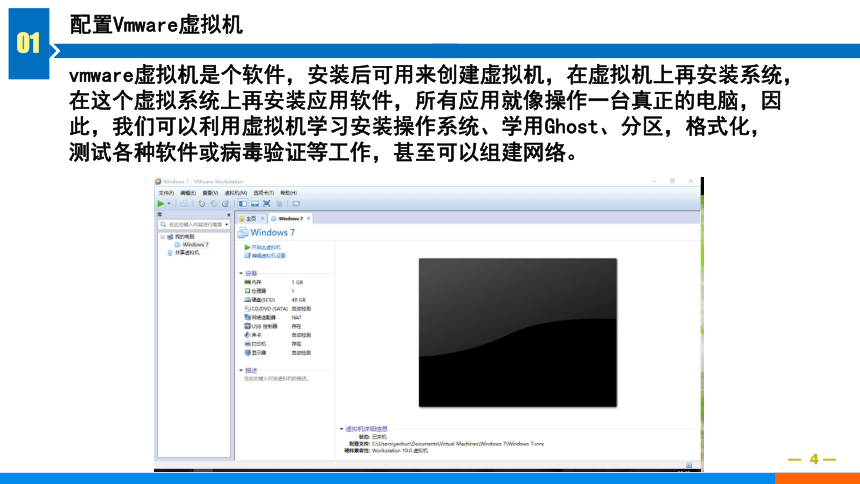Click the description text entry area
Viewport: 860px width, 484px height.
click(x=276, y=379)
